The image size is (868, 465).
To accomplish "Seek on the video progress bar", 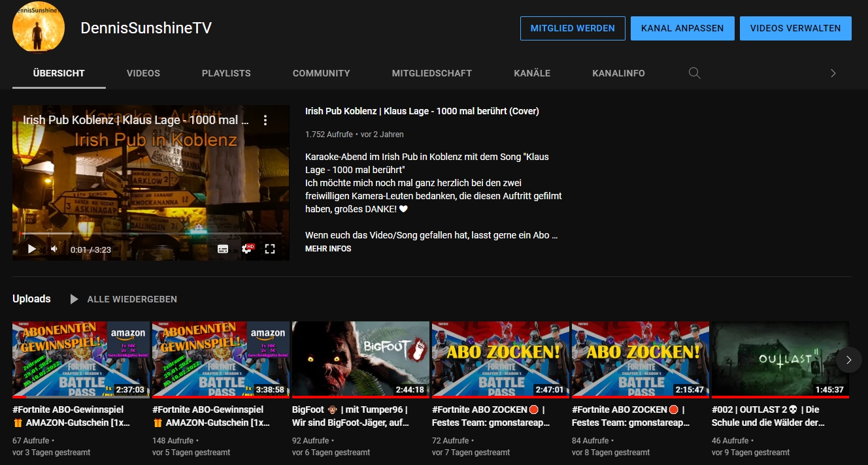I will 150,233.
